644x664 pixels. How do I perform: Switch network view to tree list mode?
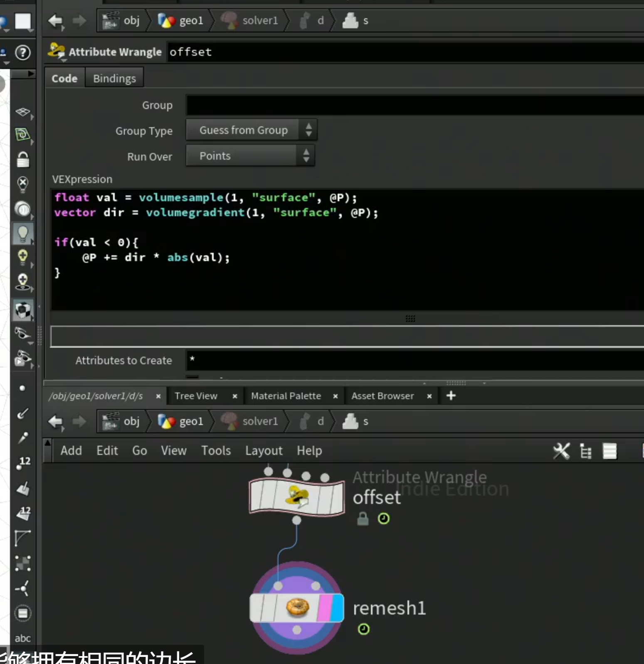586,451
